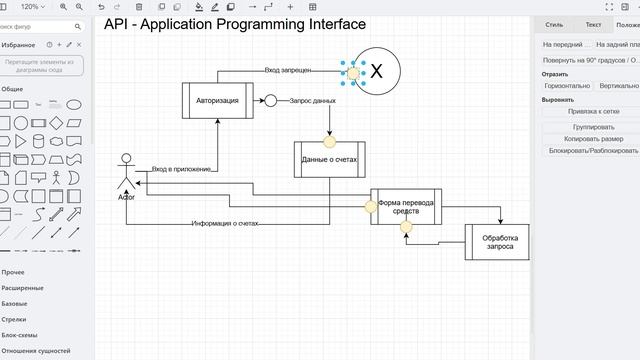Flip selection with Вертикально button

(618, 86)
